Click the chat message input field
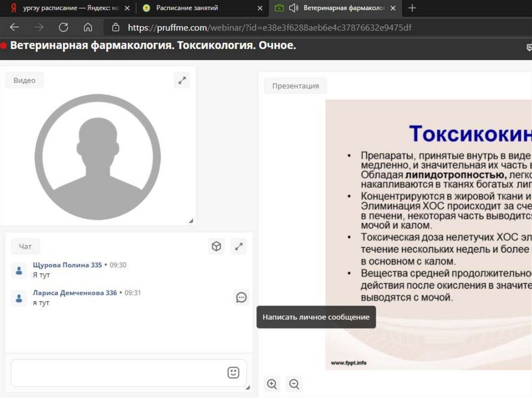The image size is (532, 398). click(x=117, y=373)
